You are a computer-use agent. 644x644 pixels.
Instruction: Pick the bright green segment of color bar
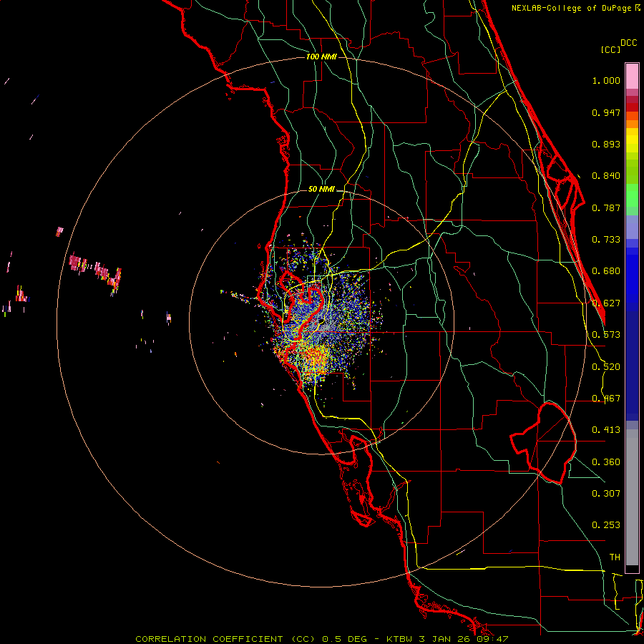point(632,195)
